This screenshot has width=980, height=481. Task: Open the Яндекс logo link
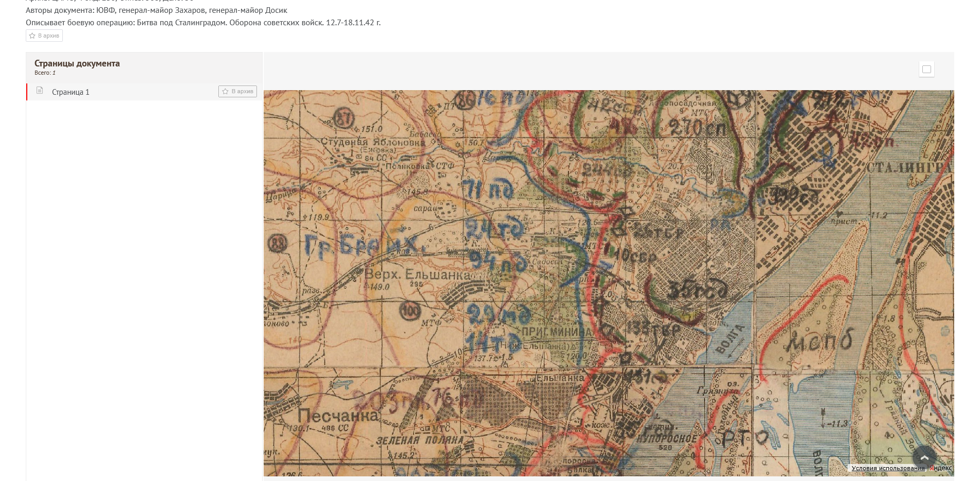coord(940,468)
